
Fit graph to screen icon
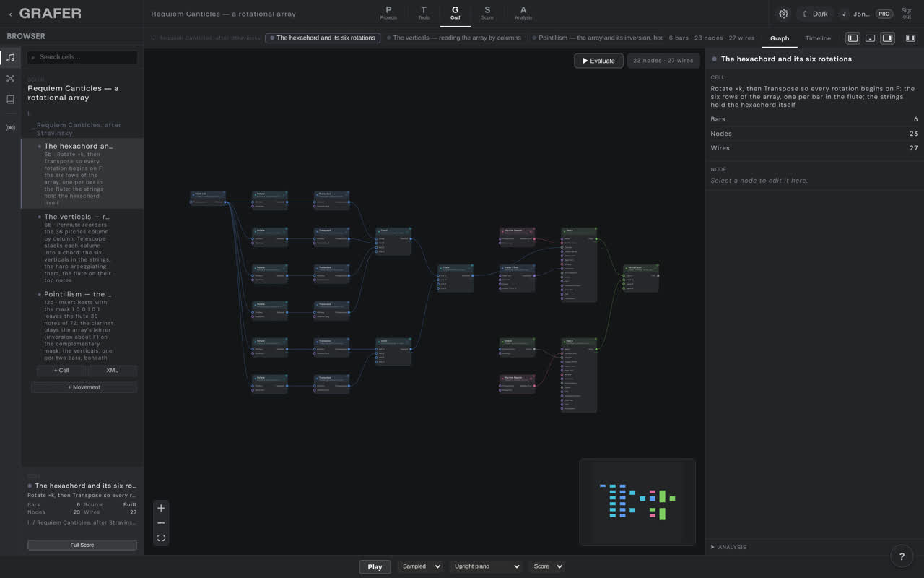(161, 538)
